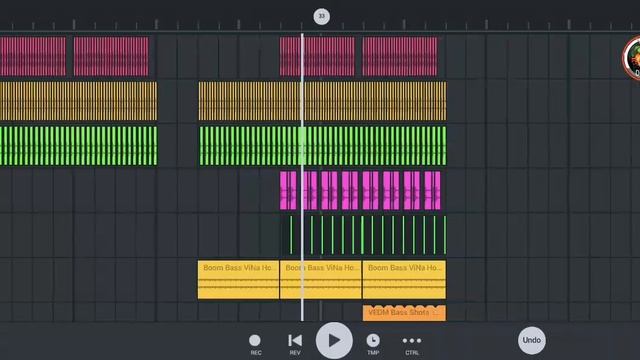Select the first Boom Bass ViNa clip
Viewport: 640px width, 360px height.
pos(238,280)
